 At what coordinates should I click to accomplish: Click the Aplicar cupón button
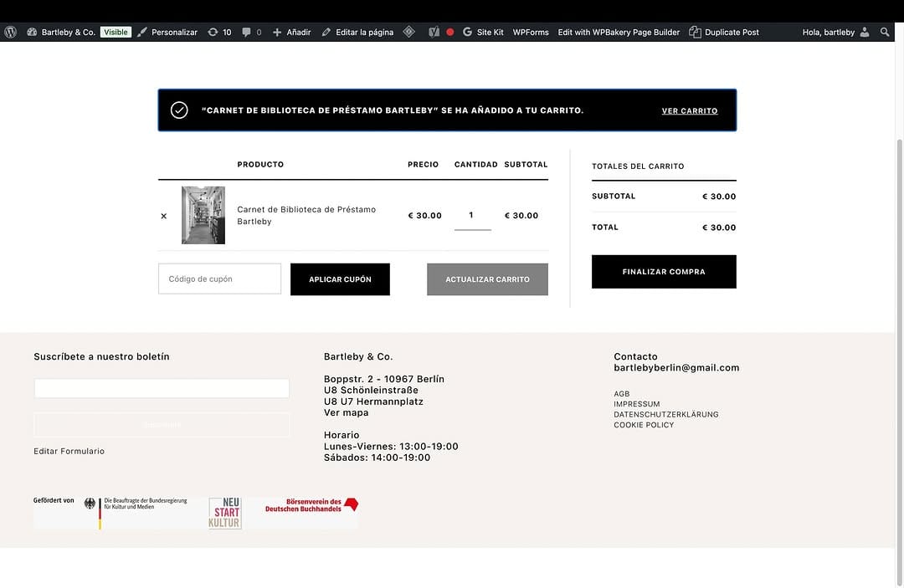pyautogui.click(x=340, y=279)
